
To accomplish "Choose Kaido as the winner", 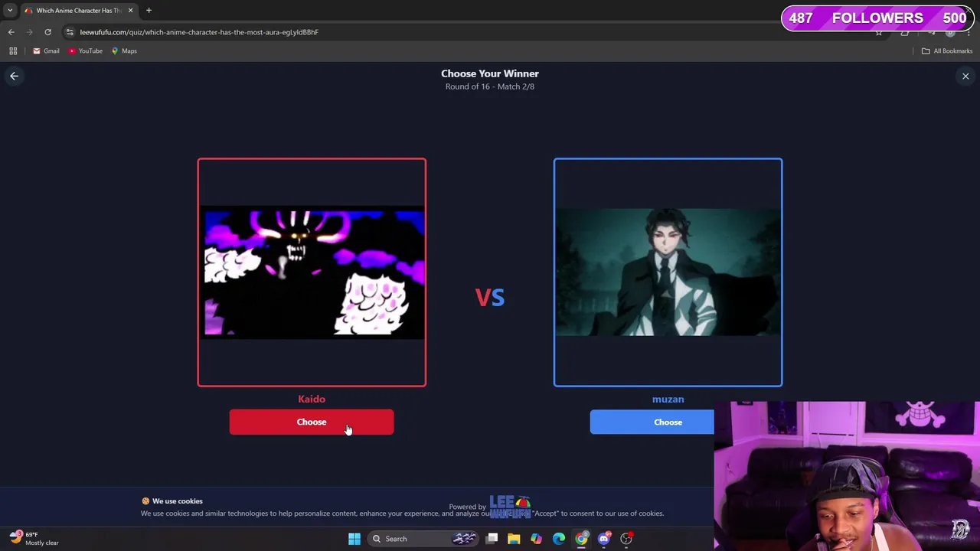I will click(x=312, y=422).
